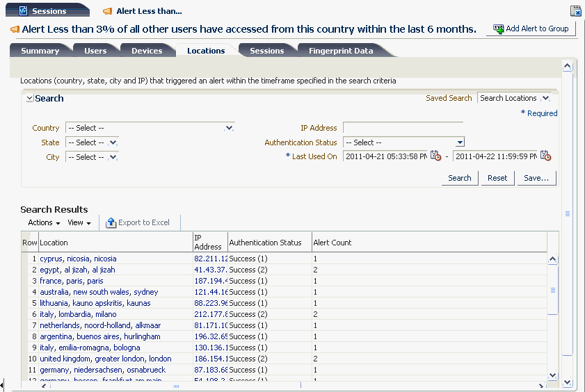Open location united kingdom, greater london, london
Image resolution: width=585 pixels, height=392 pixels.
pyautogui.click(x=106, y=359)
